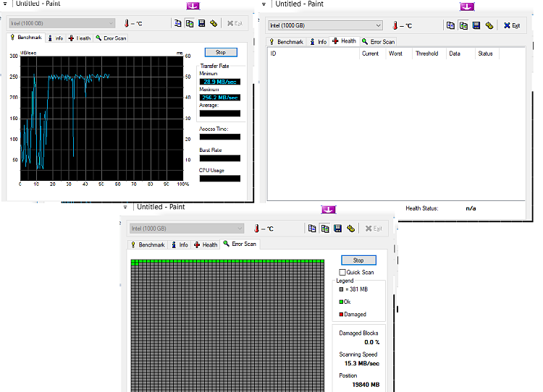This screenshot has width=543, height=392.
Task: Click save floppy icon in Health window toolbar
Action: [x=476, y=25]
